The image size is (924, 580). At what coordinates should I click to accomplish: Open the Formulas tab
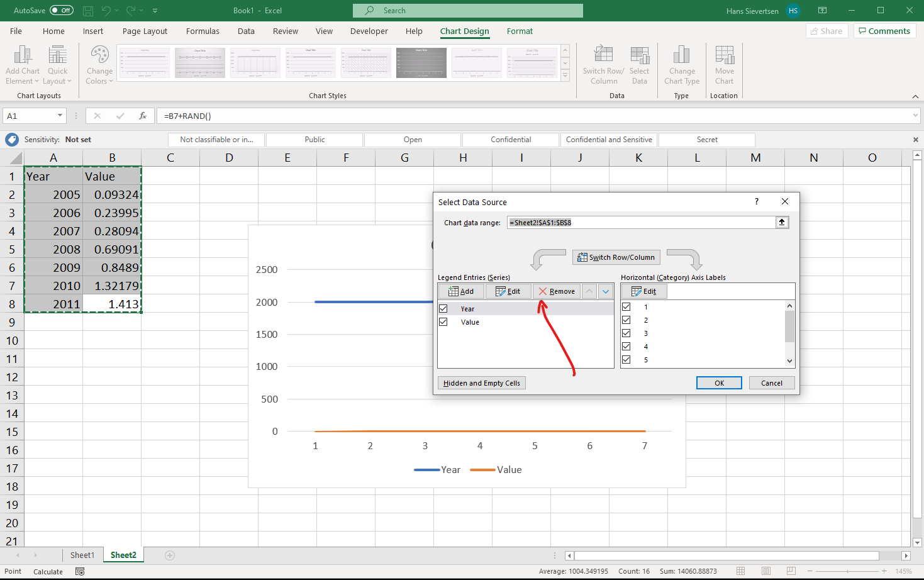pyautogui.click(x=203, y=31)
